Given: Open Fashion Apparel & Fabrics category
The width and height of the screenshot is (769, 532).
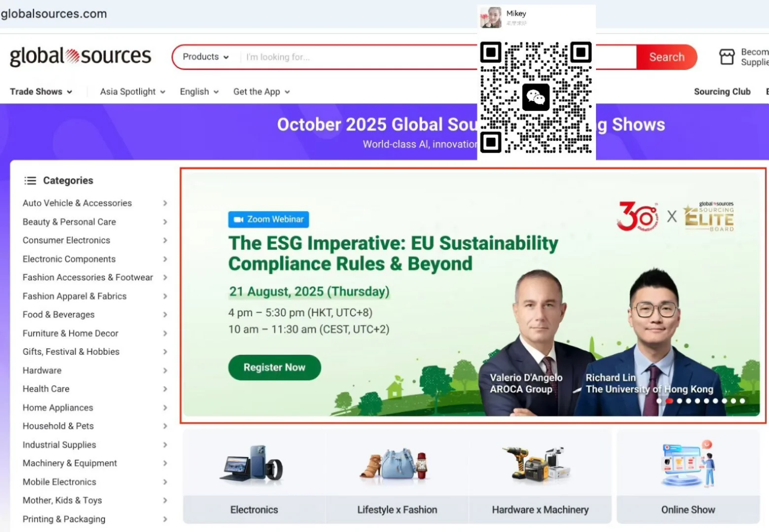Looking at the screenshot, I should click(74, 296).
